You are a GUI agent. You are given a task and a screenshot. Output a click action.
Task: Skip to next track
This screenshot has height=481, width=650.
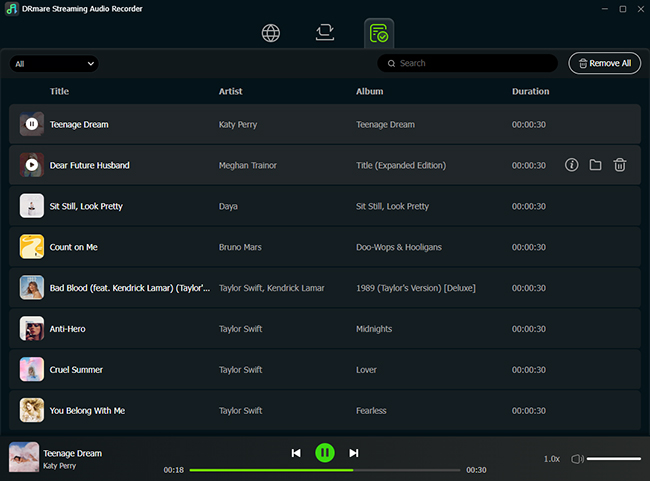tap(354, 453)
